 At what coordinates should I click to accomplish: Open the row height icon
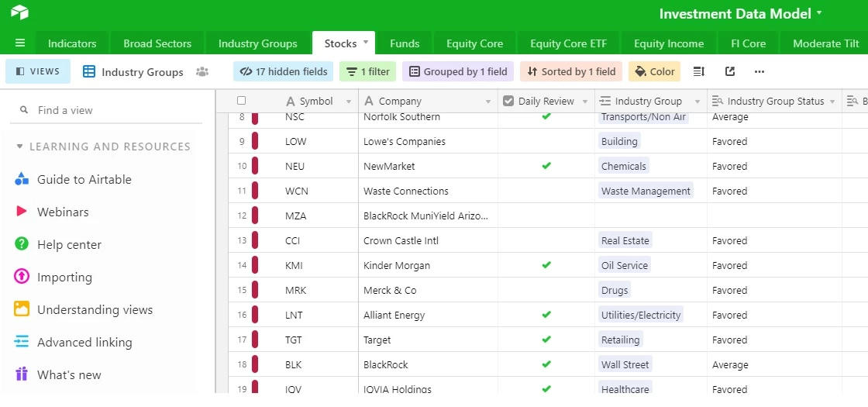[x=699, y=71]
